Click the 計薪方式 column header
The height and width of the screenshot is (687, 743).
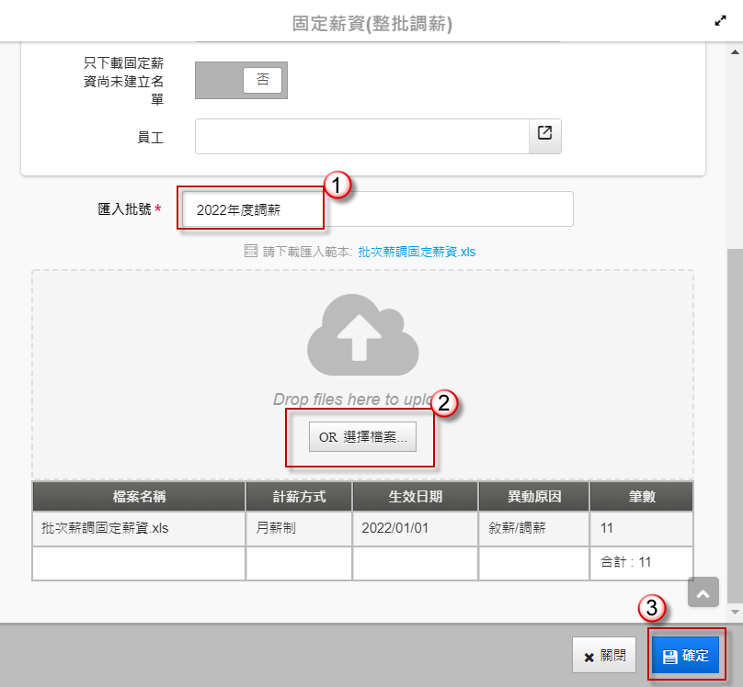click(299, 497)
